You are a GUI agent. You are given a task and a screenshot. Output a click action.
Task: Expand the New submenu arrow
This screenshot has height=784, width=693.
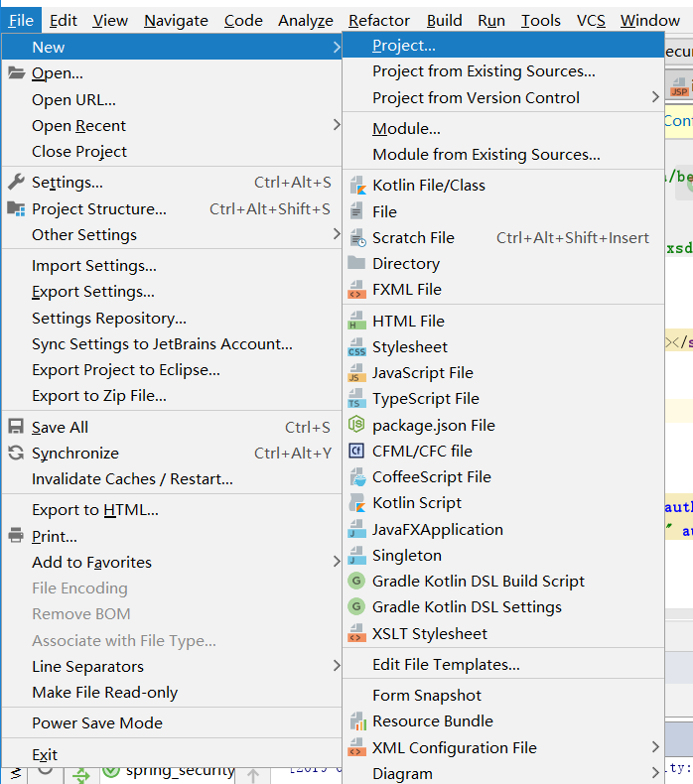337,47
